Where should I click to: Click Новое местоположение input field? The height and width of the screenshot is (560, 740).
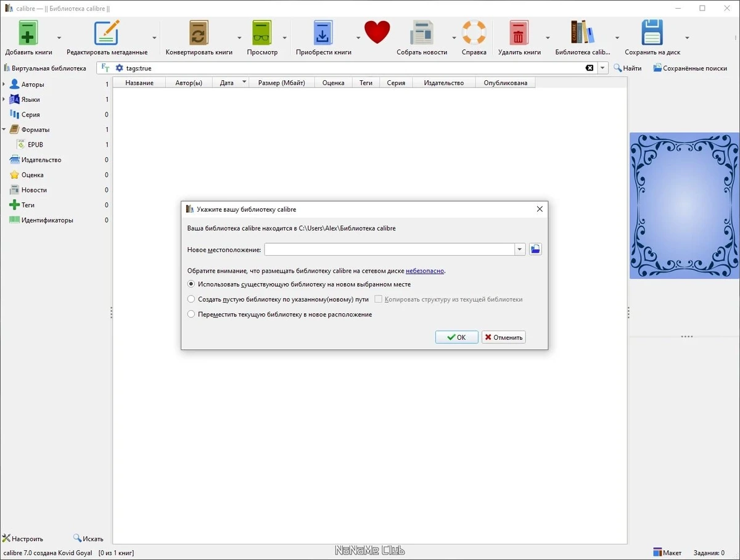[x=390, y=249]
